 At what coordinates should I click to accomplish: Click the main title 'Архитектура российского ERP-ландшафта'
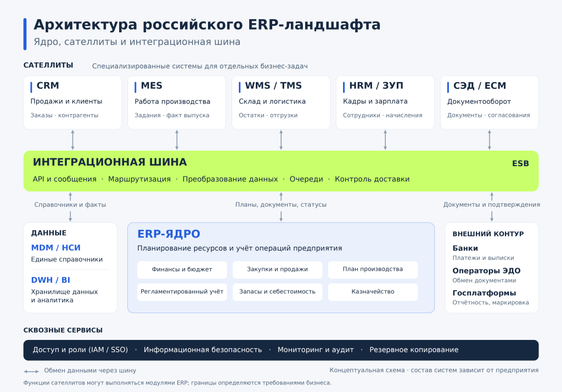coord(207,25)
